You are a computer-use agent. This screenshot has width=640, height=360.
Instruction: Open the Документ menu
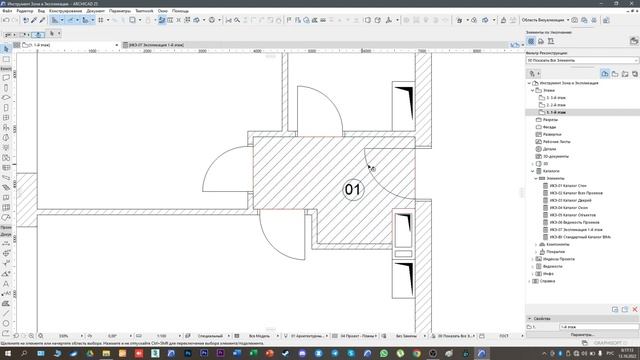tap(96, 11)
